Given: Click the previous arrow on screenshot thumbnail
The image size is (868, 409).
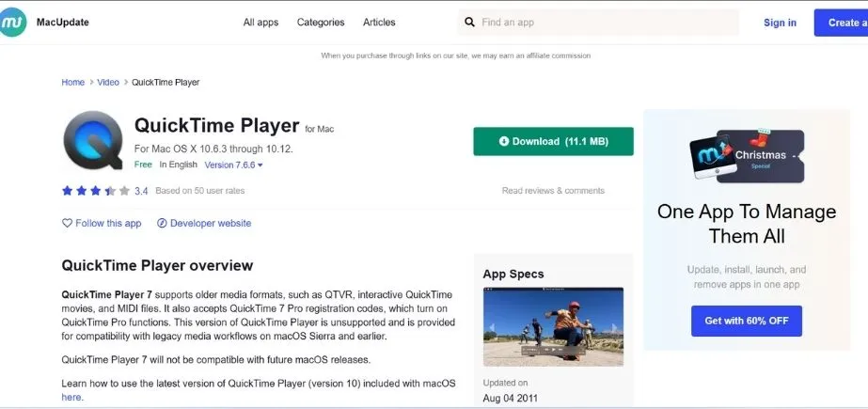Looking at the screenshot, I should click(x=492, y=327).
